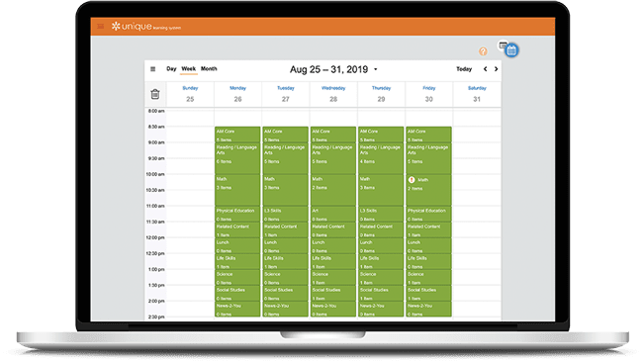Open Friday's Reading / Language Arts block

click(x=428, y=158)
